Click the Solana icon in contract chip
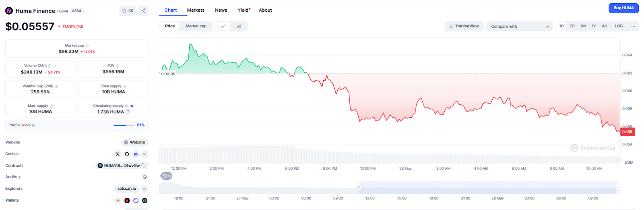This screenshot has height=210, width=644. click(100, 166)
